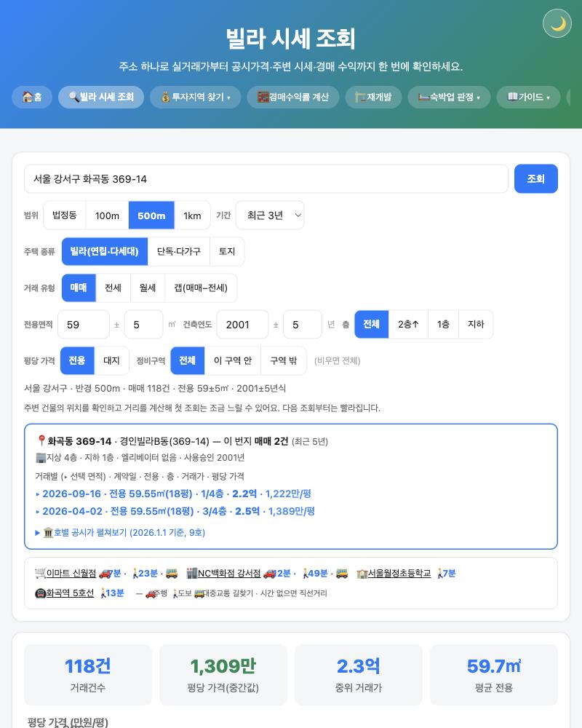Click the 조회 search button
The image size is (582, 728).
click(536, 179)
